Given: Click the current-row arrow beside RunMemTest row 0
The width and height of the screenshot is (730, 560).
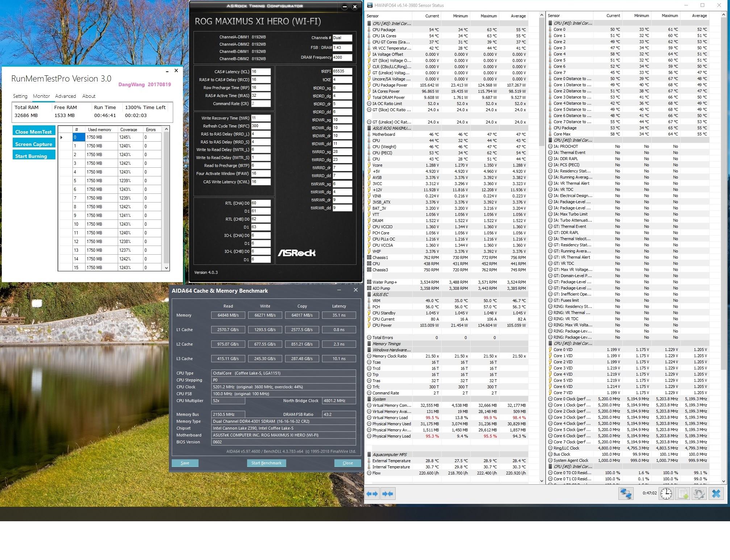Looking at the screenshot, I should point(61,137).
